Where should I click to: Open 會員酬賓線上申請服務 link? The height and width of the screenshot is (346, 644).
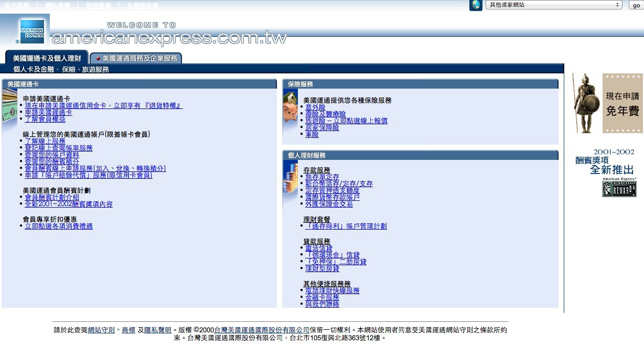click(95, 168)
